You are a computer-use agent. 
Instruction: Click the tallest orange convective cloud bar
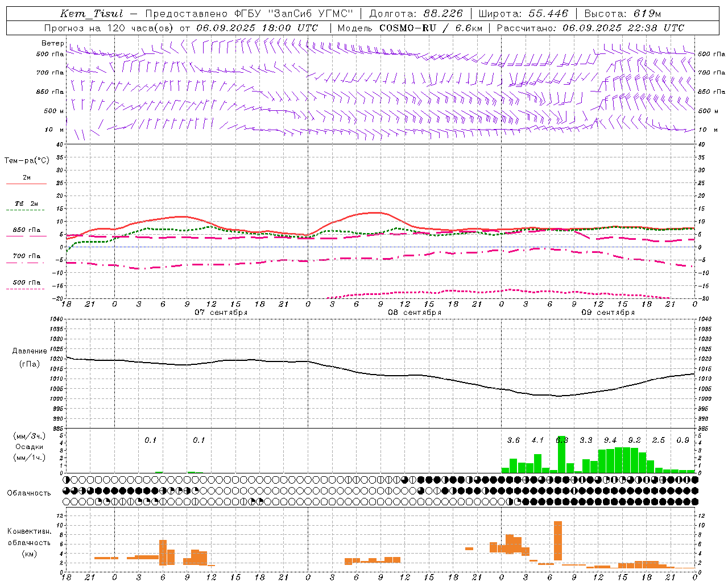tap(558, 541)
